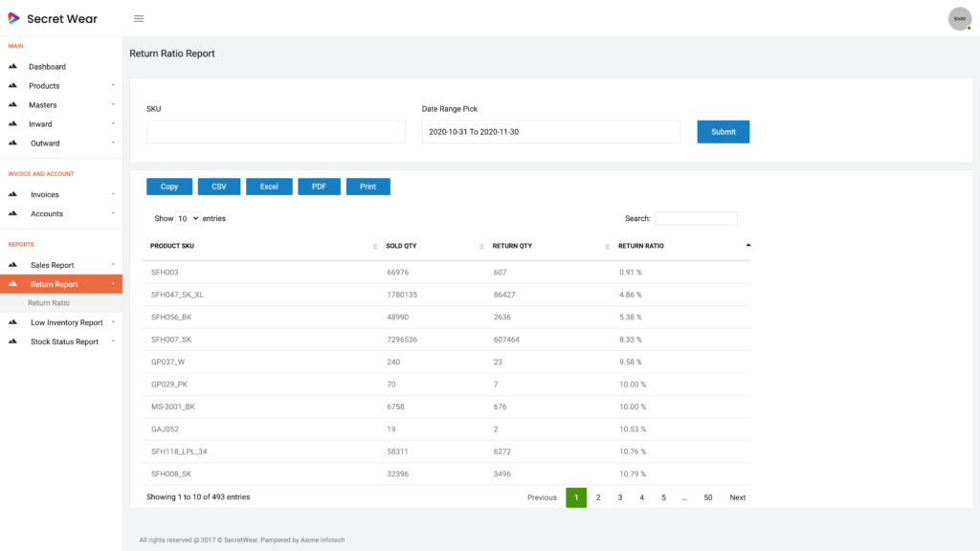Expand the Products submenu
The width and height of the screenshot is (980, 551).
coord(113,86)
